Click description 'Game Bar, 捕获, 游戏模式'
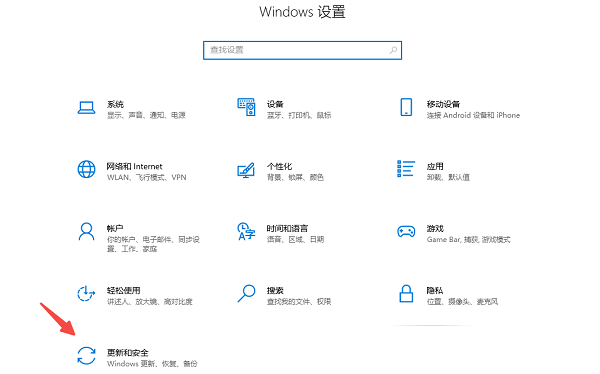The image size is (600, 374). point(468,240)
